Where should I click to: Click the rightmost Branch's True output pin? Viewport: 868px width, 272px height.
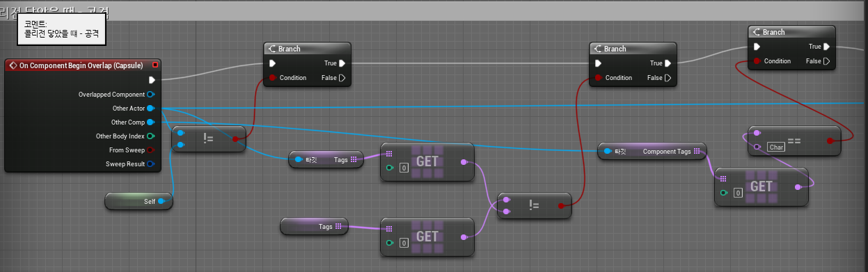click(x=827, y=47)
